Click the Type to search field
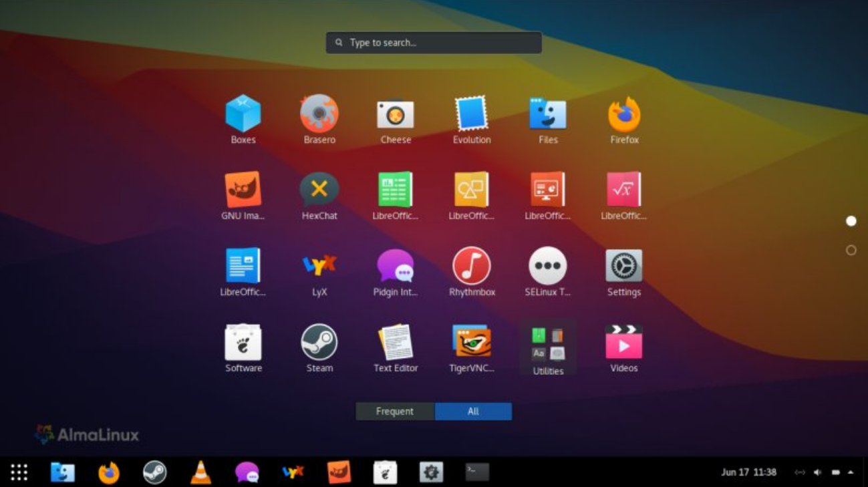This screenshot has height=487, width=868. pyautogui.click(x=433, y=42)
